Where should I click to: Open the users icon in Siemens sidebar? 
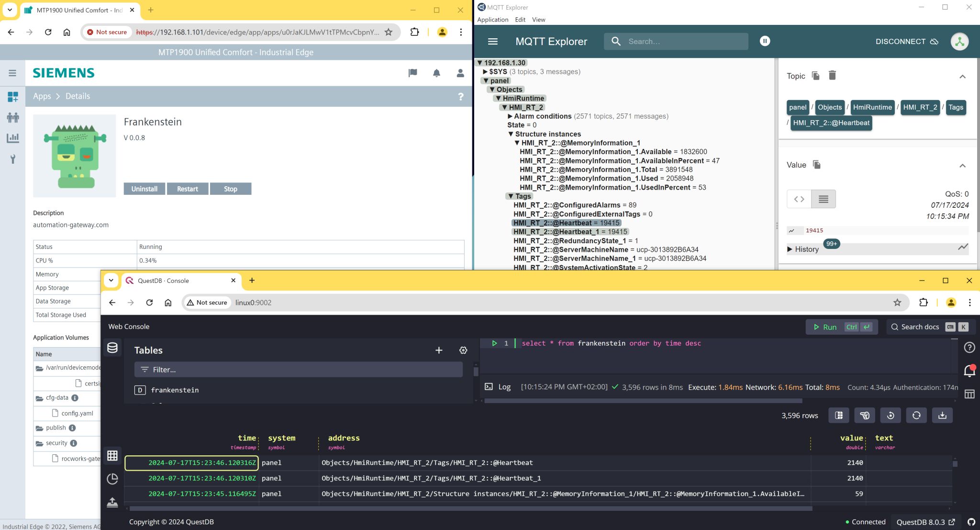click(x=13, y=117)
